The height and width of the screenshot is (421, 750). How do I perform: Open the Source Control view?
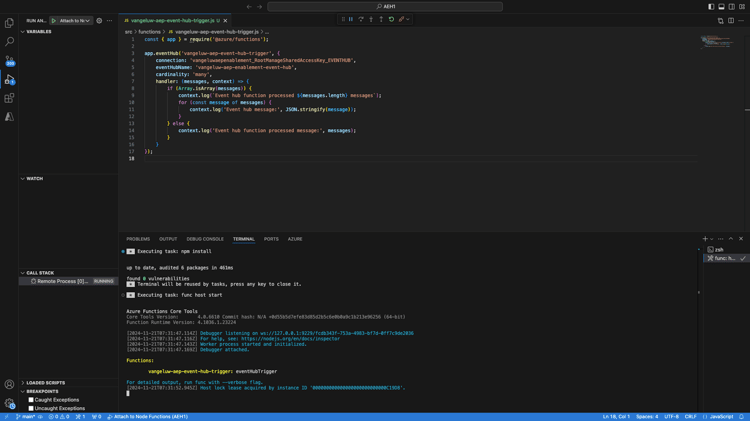[10, 60]
